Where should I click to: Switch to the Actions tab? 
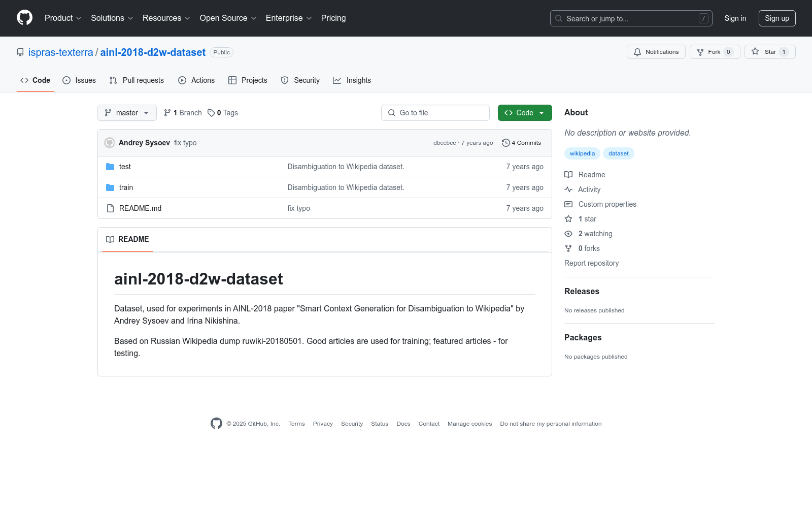196,80
